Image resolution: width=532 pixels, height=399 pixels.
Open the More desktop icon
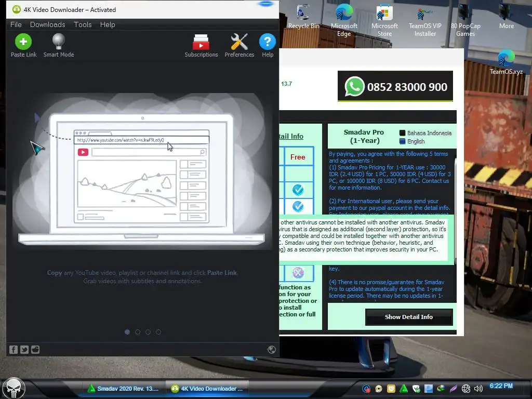tap(506, 16)
